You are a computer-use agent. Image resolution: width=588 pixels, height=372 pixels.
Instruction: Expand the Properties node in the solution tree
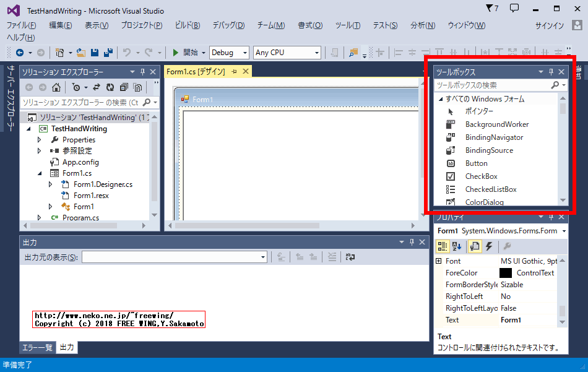tap(39, 140)
